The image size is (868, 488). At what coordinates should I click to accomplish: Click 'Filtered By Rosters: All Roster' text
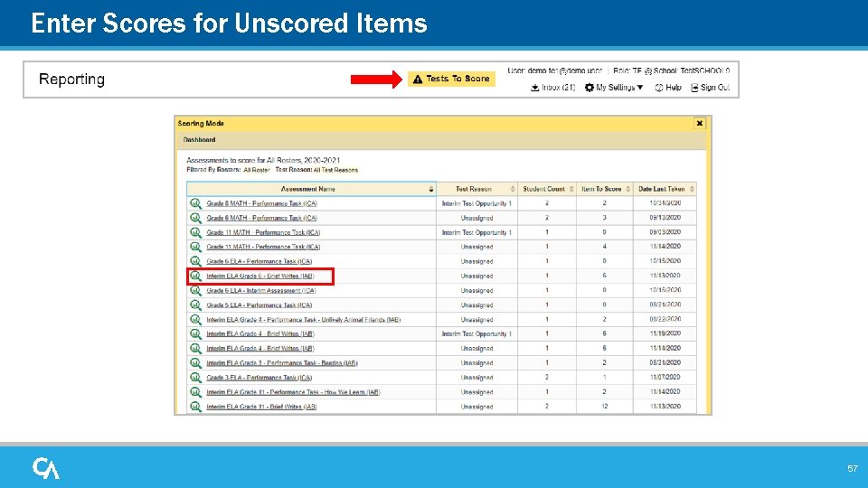coord(228,170)
